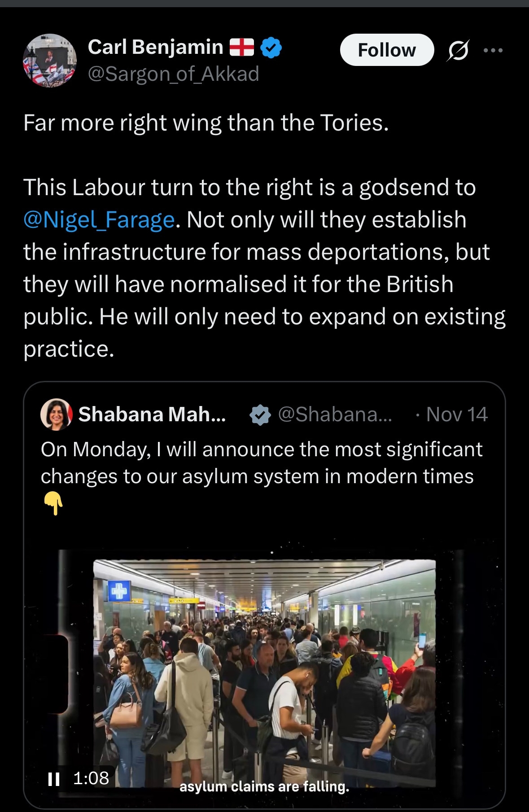Open the Nov 14 timestamp
Screen dimensions: 529x812
coord(456,415)
